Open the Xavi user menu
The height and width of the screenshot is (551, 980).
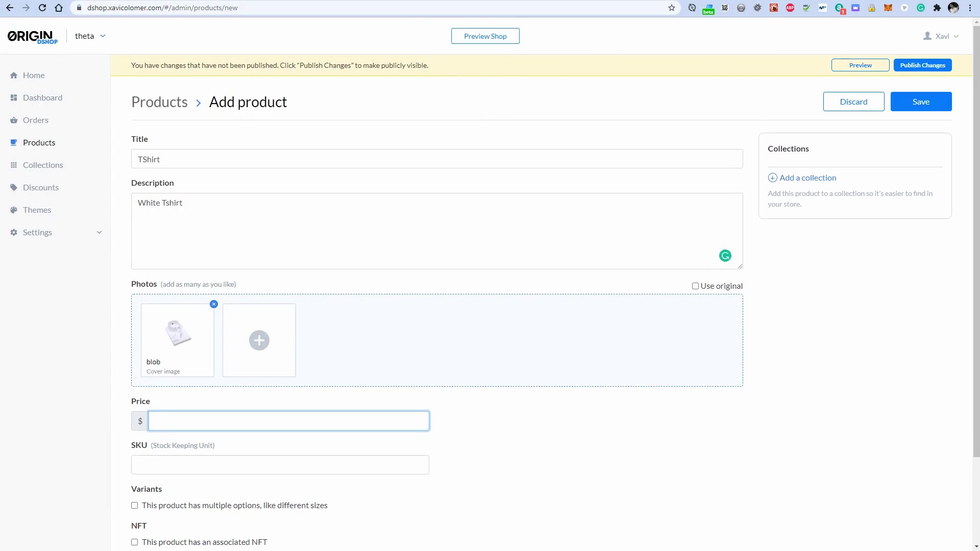tap(941, 36)
